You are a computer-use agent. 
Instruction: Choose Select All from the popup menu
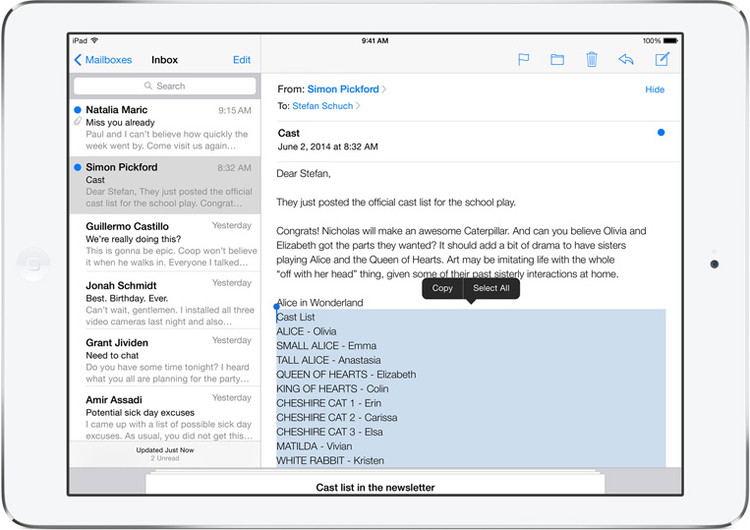click(x=491, y=288)
